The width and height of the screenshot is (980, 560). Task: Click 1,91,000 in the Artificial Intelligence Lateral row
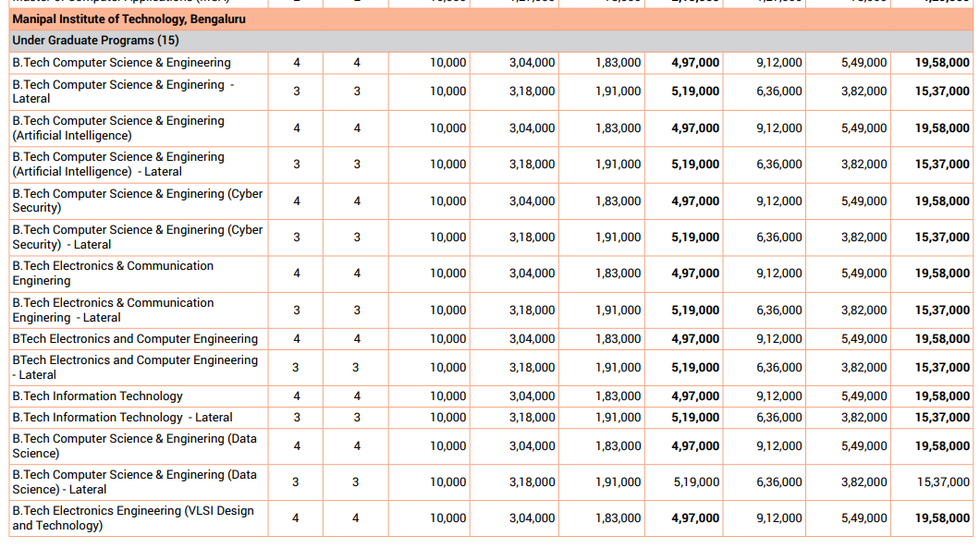pyautogui.click(x=618, y=164)
